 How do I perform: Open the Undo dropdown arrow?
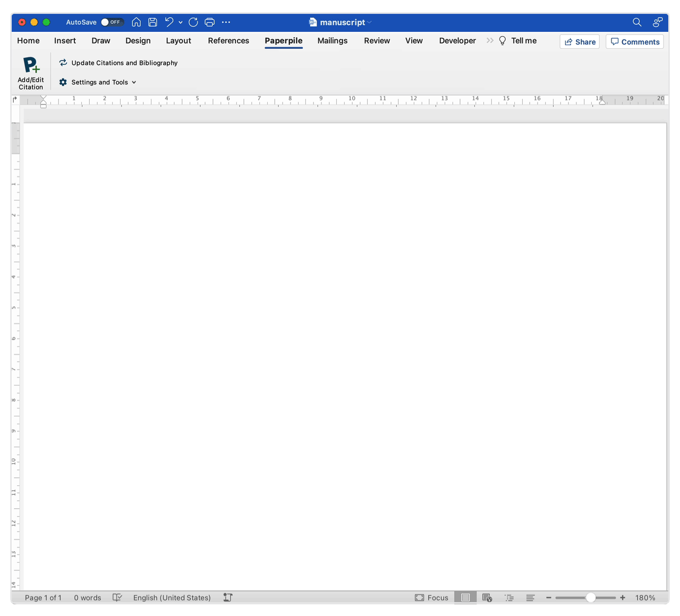(181, 23)
